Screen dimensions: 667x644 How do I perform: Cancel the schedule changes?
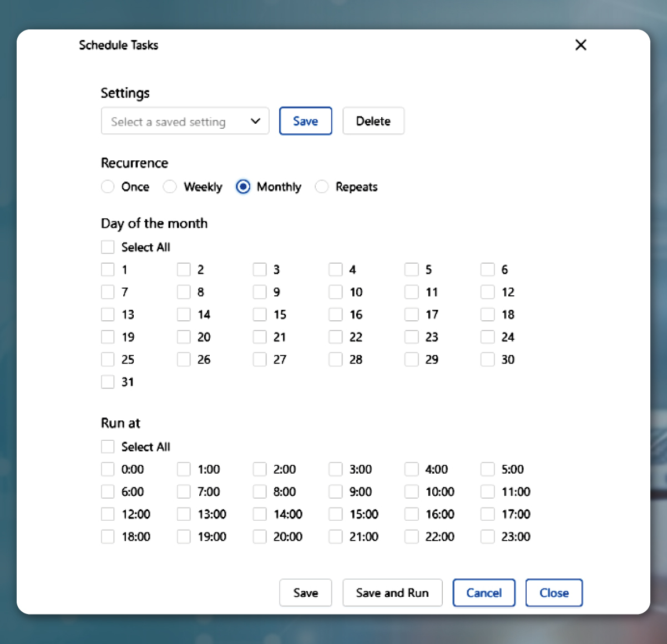(483, 592)
